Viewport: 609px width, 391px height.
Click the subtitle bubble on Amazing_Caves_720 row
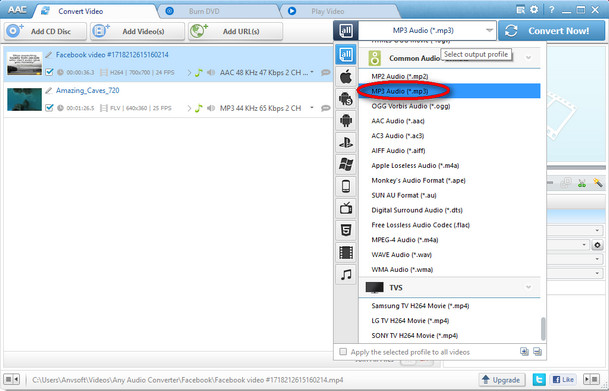[x=325, y=108]
